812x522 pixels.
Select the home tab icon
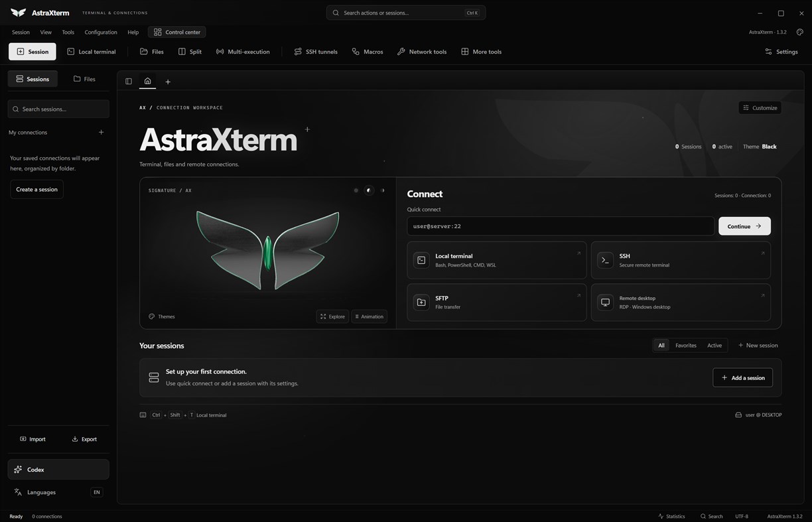coord(147,81)
